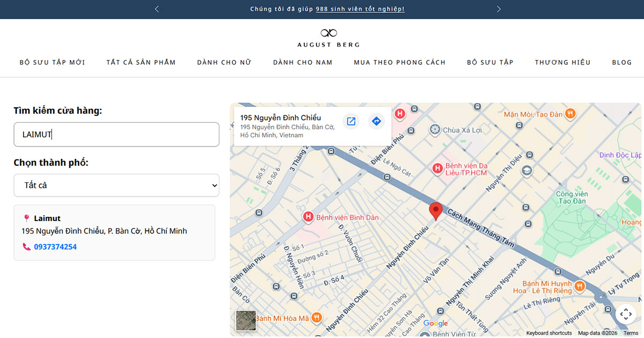This screenshot has width=644, height=338.
Task: Open the Bộ Sưu Tập Mới menu
Action: click(x=53, y=62)
